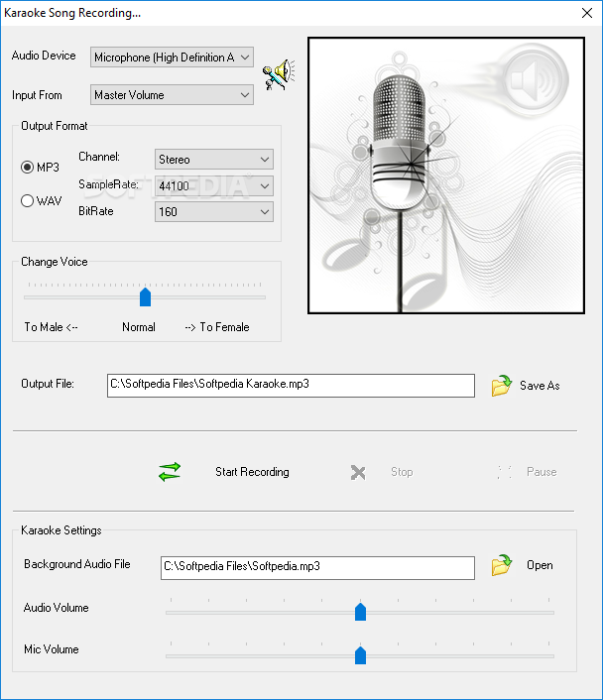This screenshot has width=603, height=700.
Task: Open the Audio Device dropdown
Action: 172,58
